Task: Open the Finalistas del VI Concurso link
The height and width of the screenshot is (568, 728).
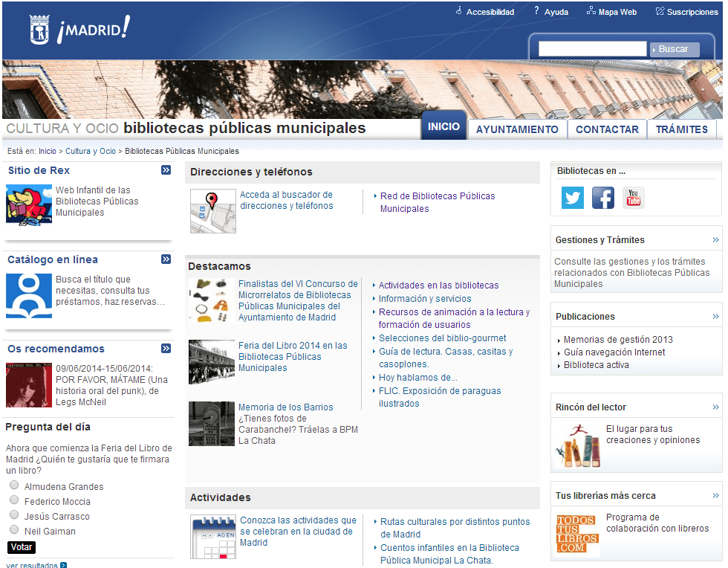Action: point(298,300)
